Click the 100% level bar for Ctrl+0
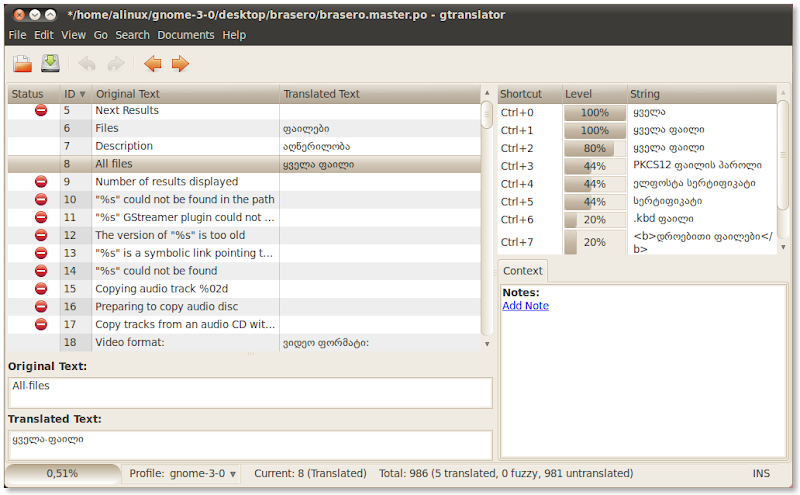 (595, 113)
